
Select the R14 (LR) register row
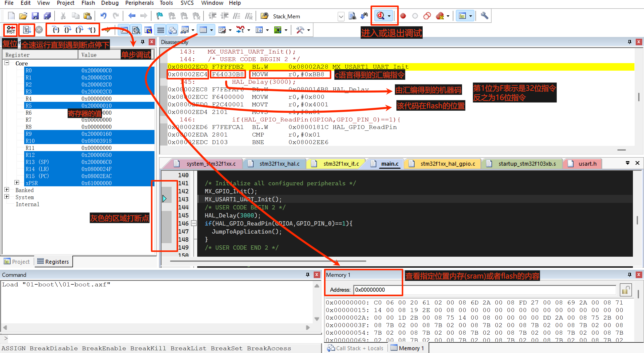click(x=89, y=169)
